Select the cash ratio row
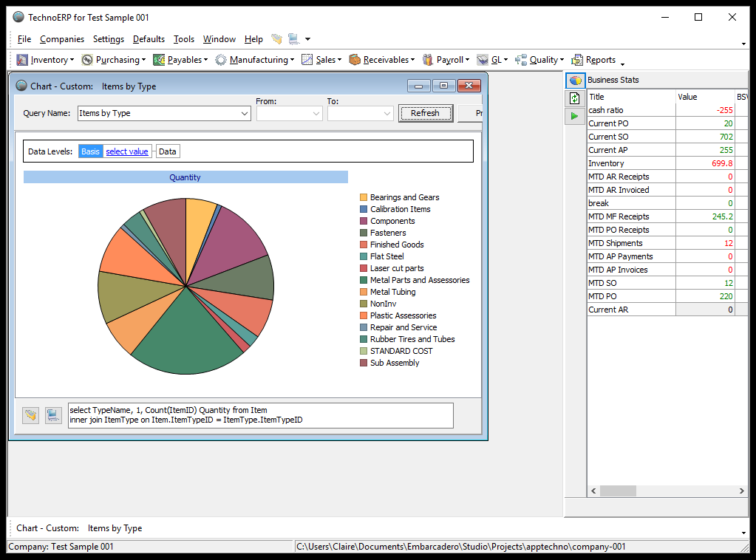Screen dimensions: 756x560 tap(667, 110)
